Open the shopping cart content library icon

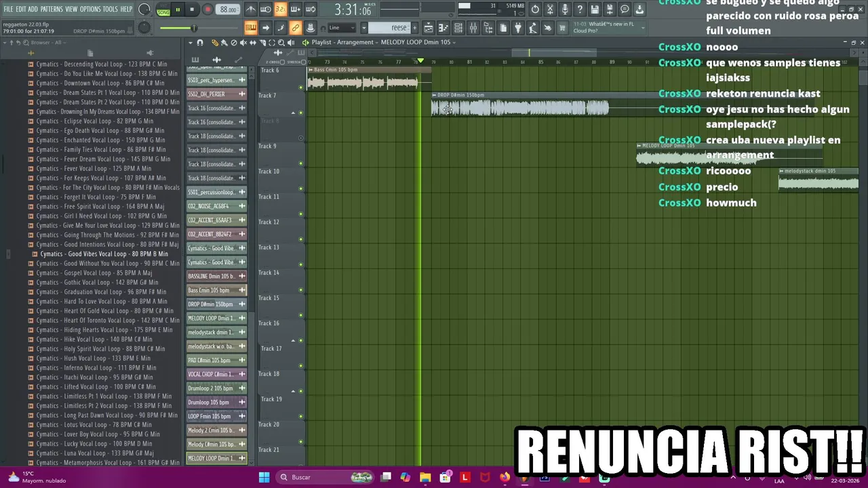563,28
